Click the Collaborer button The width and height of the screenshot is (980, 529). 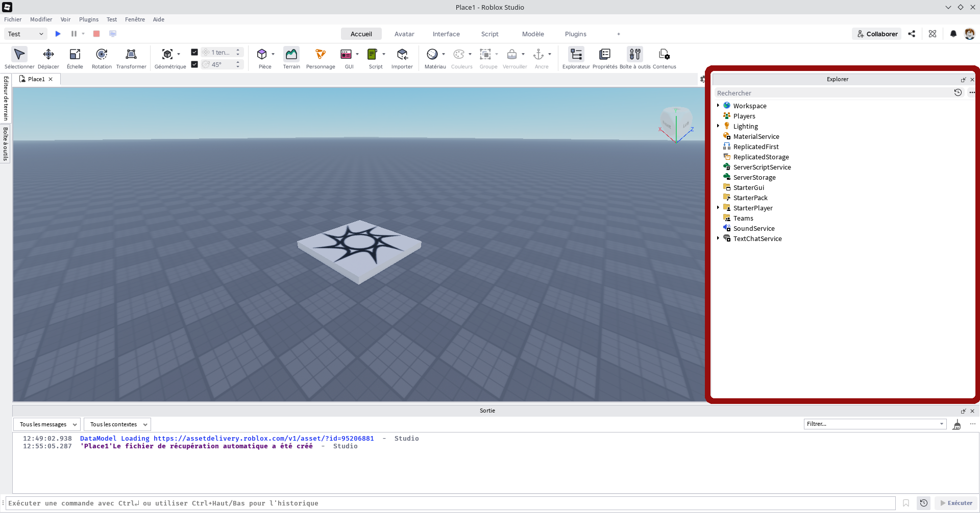[x=876, y=34]
